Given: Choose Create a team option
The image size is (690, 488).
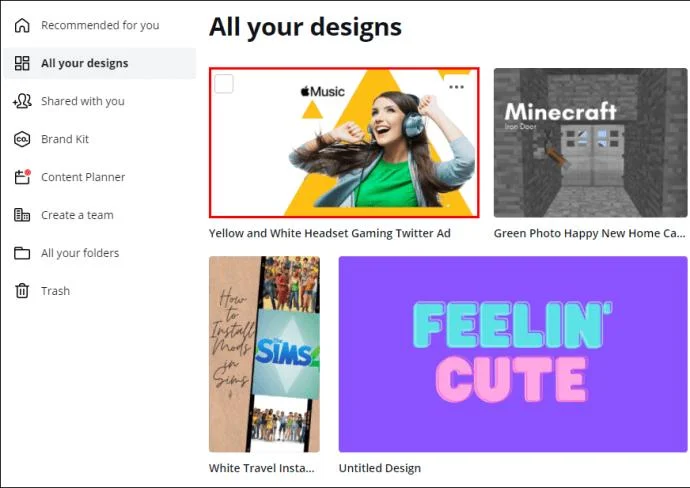Looking at the screenshot, I should pyautogui.click(x=100, y=215).
